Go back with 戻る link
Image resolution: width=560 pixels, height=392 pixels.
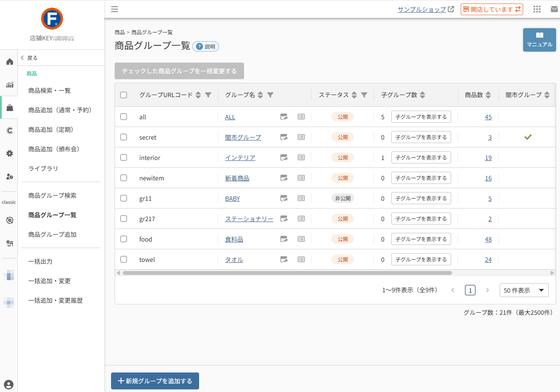click(x=29, y=58)
